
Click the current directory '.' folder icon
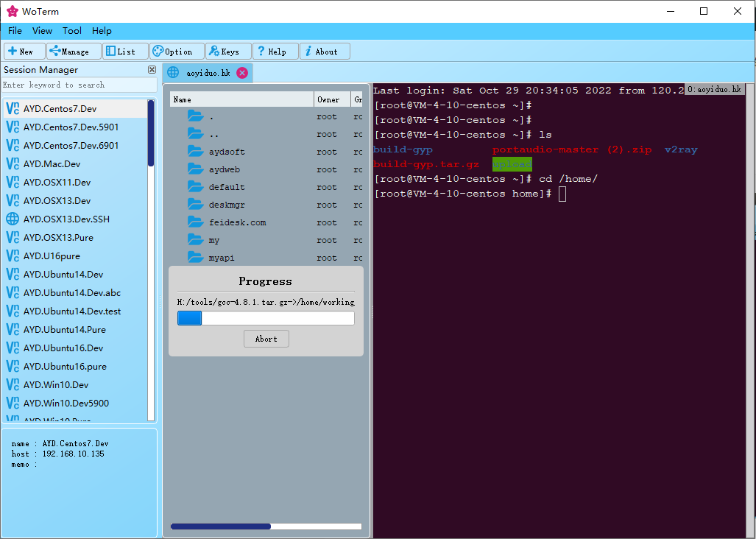tap(195, 116)
